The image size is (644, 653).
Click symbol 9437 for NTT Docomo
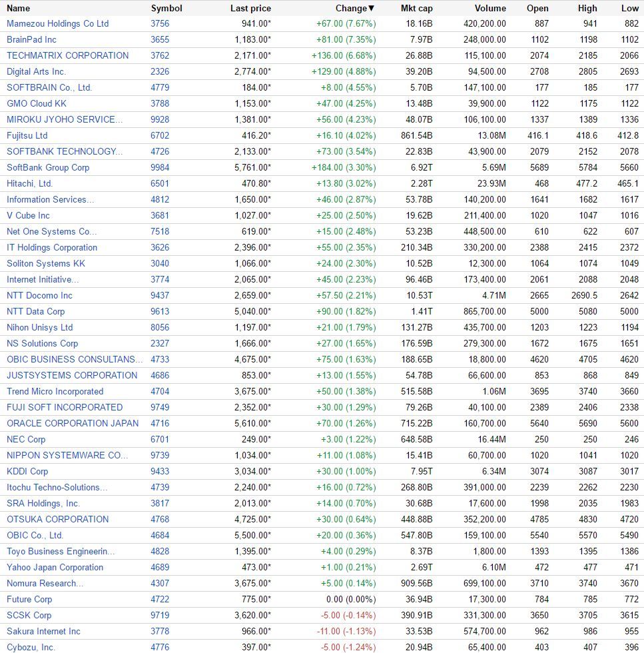pos(160,295)
